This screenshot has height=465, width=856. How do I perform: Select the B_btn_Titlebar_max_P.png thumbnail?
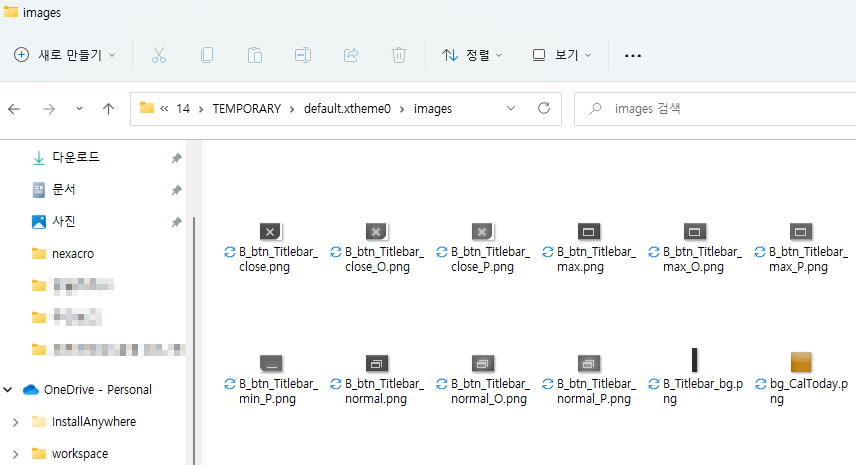coord(800,231)
